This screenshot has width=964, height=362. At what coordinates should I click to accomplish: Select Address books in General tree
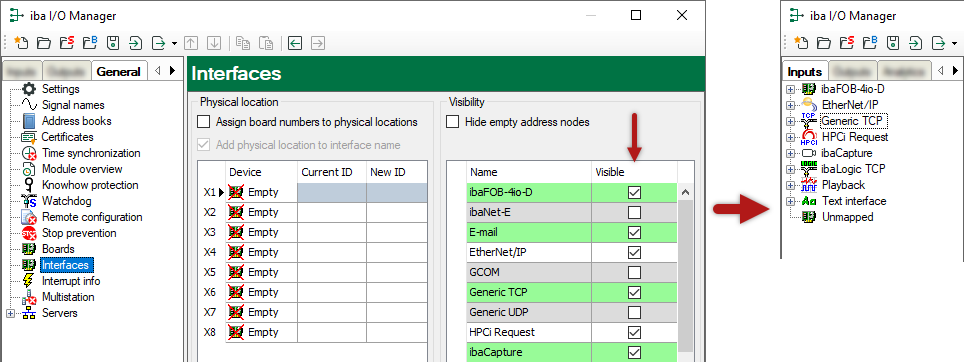[x=76, y=121]
